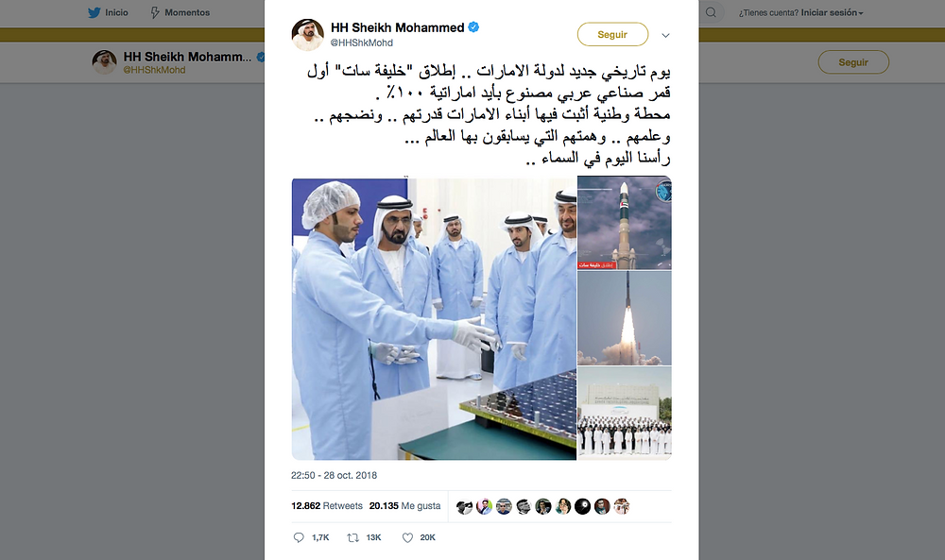945x560 pixels.
Task: Click the Twitter bird logo icon
Action: (94, 12)
